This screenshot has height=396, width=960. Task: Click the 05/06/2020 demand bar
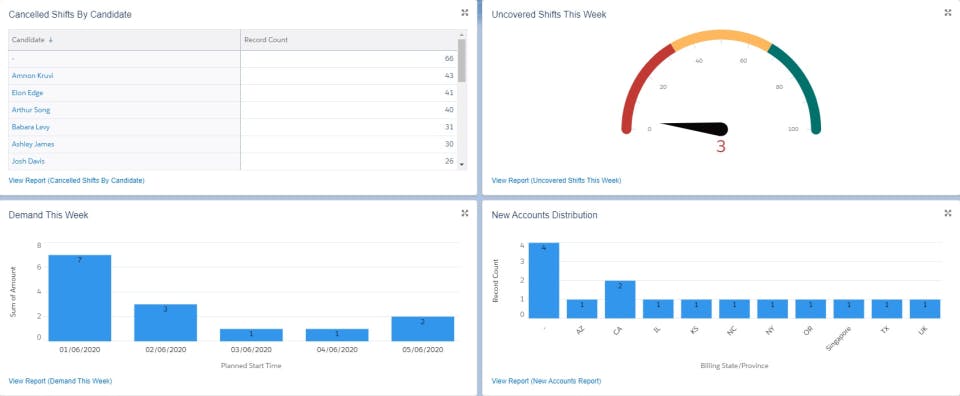coord(422,329)
